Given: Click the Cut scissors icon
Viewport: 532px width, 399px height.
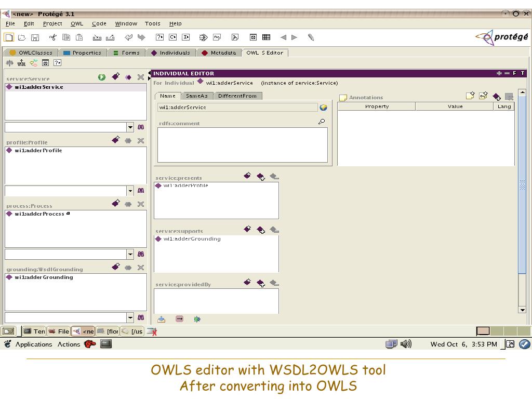Looking at the screenshot, I should tap(52, 37).
